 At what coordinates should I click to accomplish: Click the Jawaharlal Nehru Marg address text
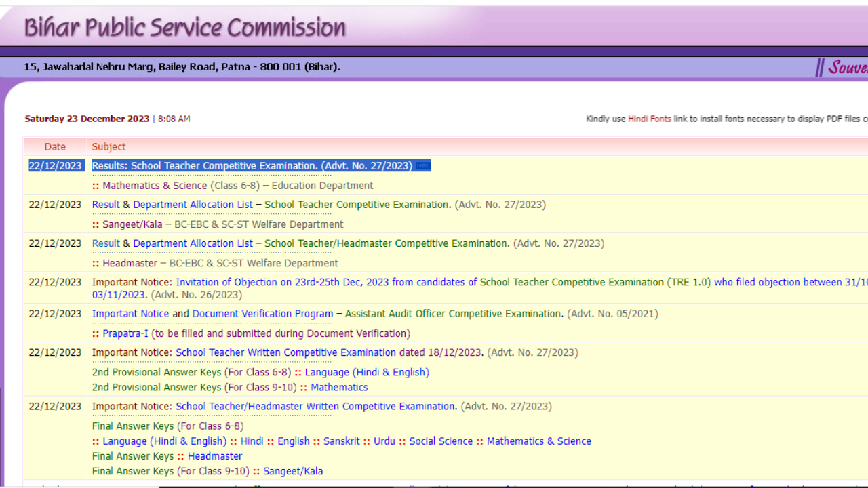[x=182, y=66]
